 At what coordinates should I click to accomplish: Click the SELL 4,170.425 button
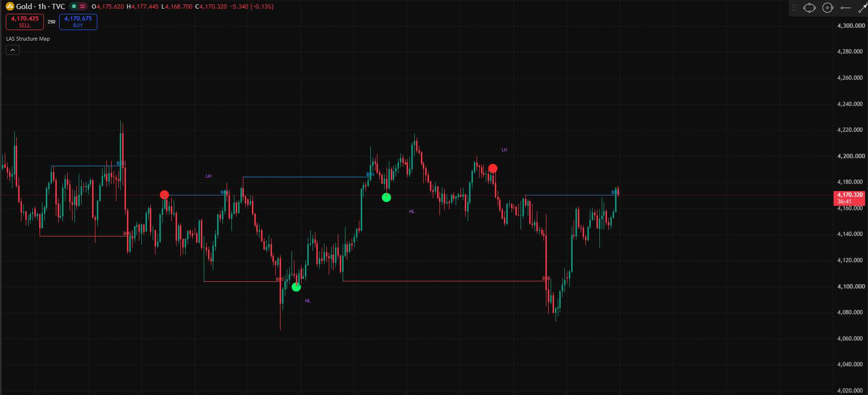click(25, 21)
